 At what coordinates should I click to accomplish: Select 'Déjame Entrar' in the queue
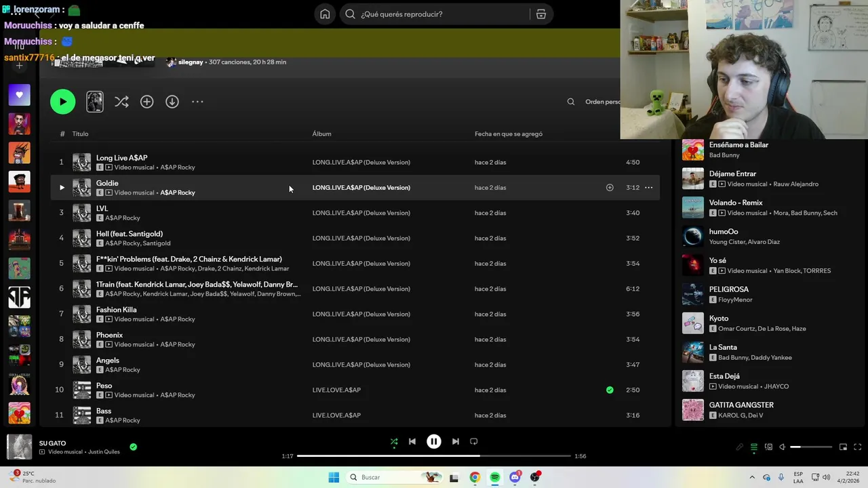(732, 174)
